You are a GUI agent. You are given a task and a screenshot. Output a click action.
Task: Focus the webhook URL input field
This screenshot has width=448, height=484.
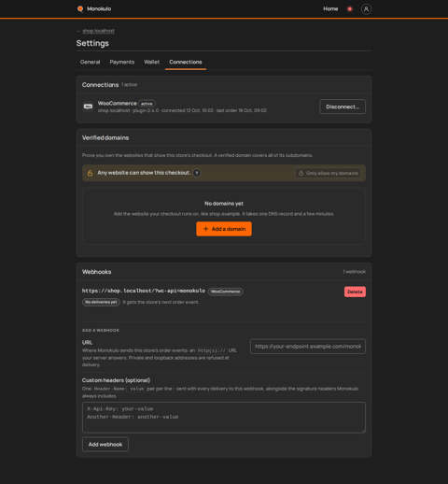point(308,347)
